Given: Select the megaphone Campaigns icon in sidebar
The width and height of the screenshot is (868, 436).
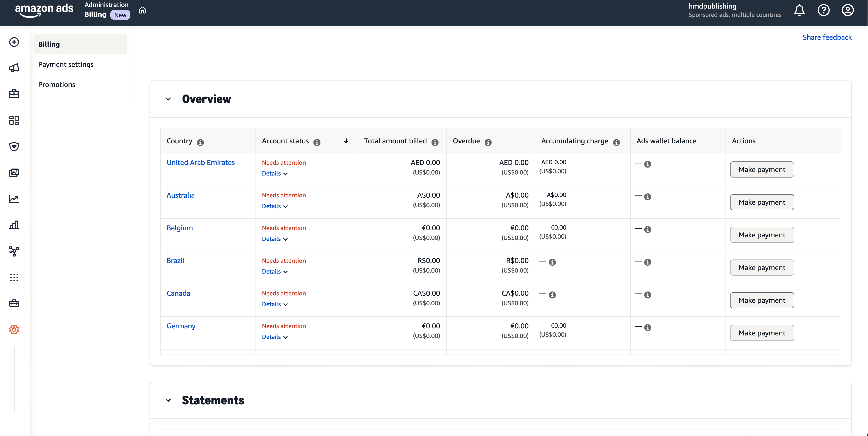Looking at the screenshot, I should [x=14, y=68].
